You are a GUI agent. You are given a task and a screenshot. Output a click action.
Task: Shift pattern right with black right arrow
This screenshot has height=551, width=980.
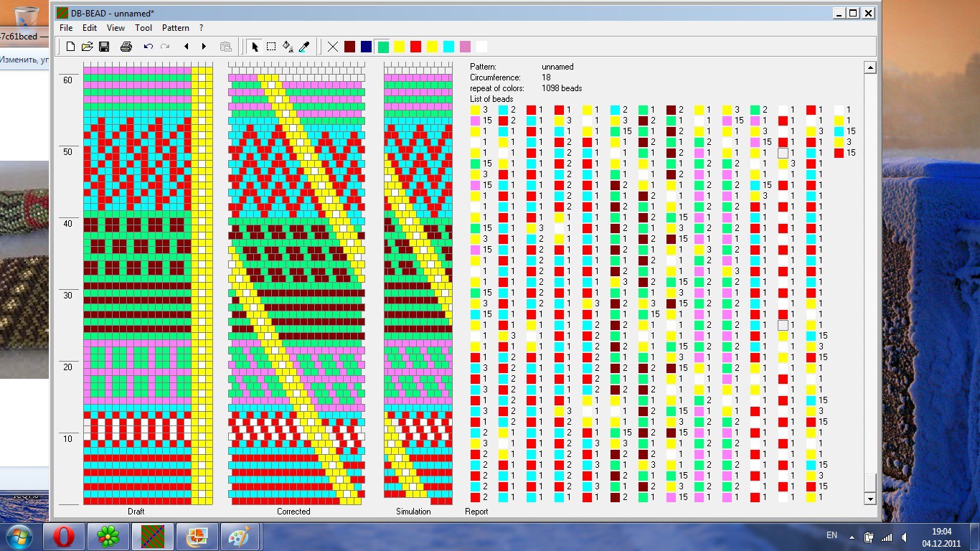pyautogui.click(x=204, y=47)
